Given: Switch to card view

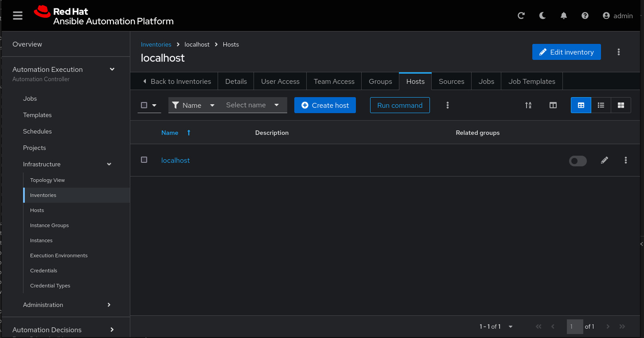Looking at the screenshot, I should 621,105.
